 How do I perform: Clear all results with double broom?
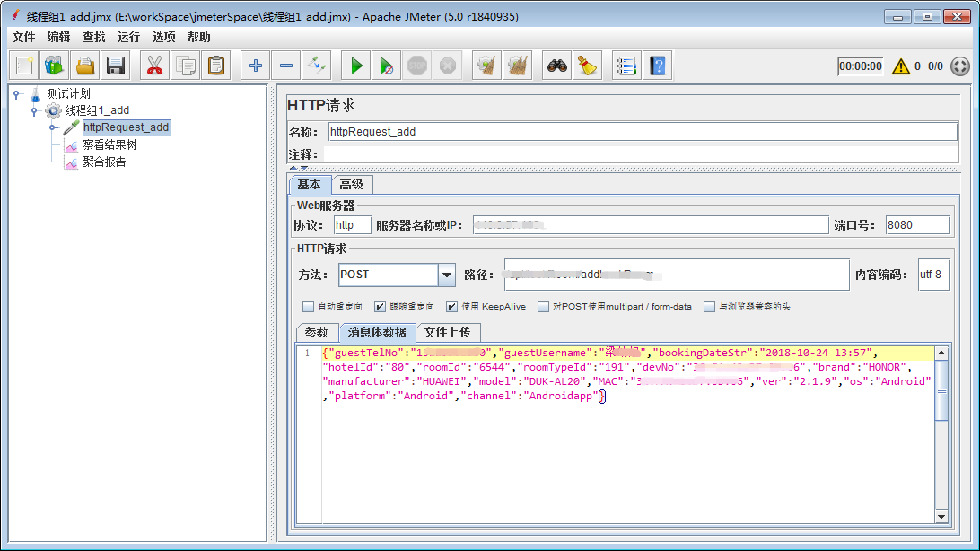pyautogui.click(x=518, y=66)
